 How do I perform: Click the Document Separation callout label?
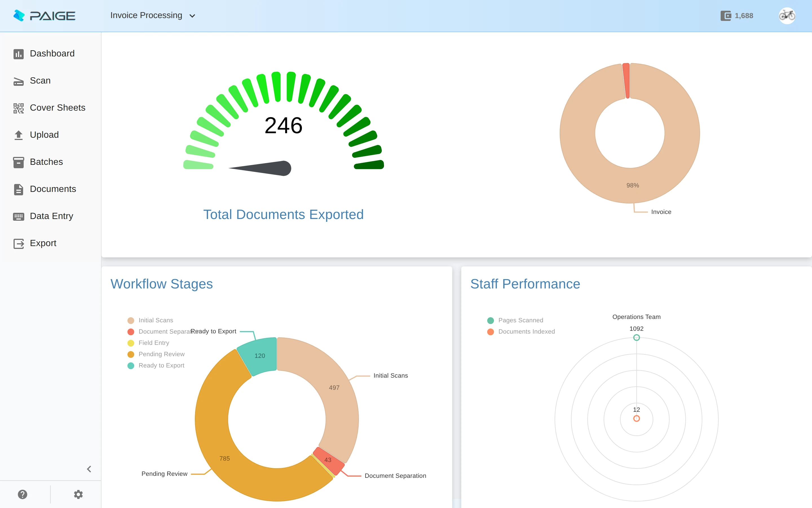pos(395,476)
